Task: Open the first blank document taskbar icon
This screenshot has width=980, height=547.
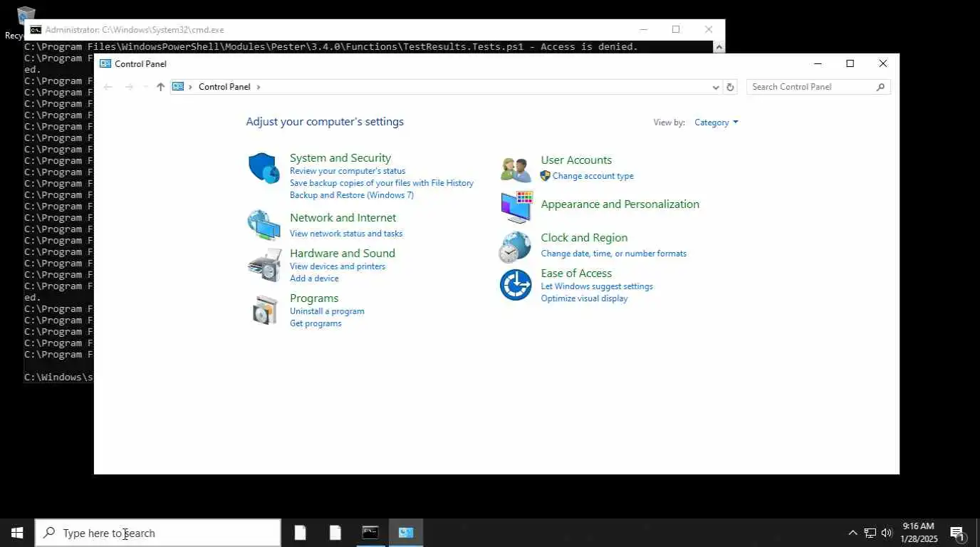Action: point(301,533)
